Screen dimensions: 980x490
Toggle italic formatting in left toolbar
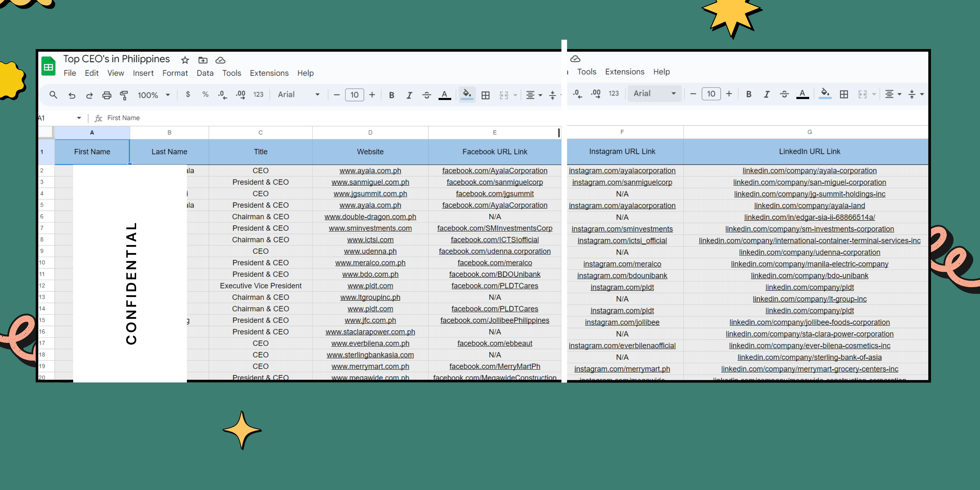pos(409,95)
